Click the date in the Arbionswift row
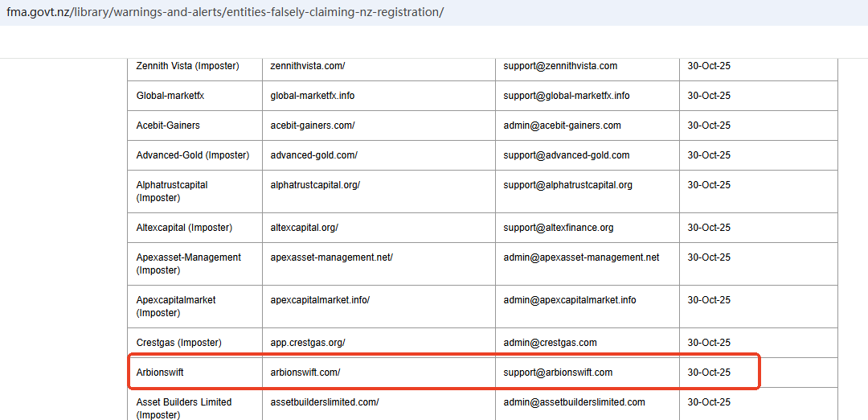The width and height of the screenshot is (868, 420). (x=709, y=373)
